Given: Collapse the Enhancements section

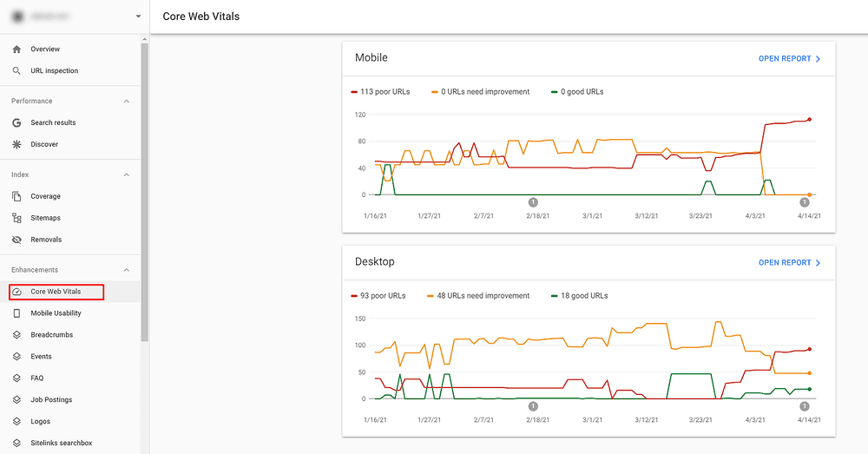Looking at the screenshot, I should (126, 270).
